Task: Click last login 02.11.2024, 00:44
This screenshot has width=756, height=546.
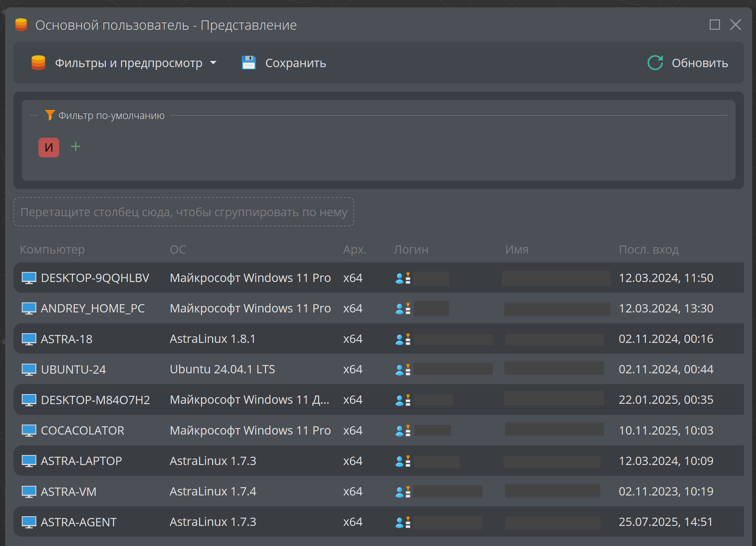Action: [666, 370]
